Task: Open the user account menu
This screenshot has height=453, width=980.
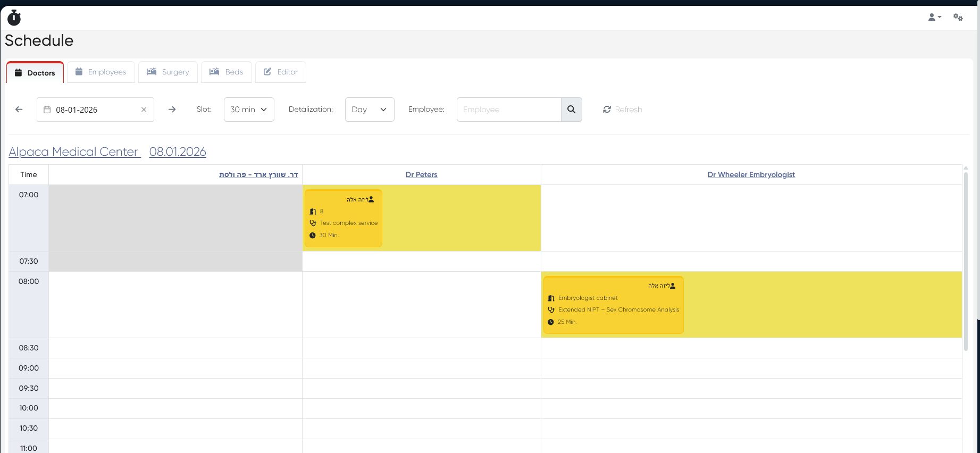Action: (x=934, y=18)
